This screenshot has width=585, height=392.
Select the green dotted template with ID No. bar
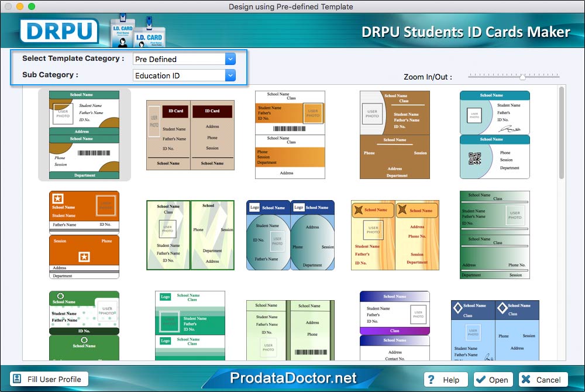click(84, 326)
